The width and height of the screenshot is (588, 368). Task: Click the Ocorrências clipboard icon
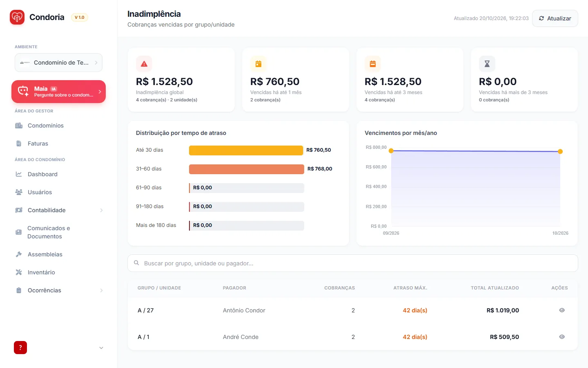point(19,290)
